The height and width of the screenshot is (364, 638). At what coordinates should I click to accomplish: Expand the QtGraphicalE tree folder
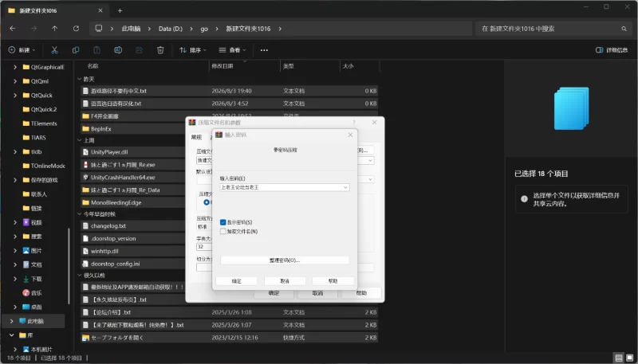point(15,67)
